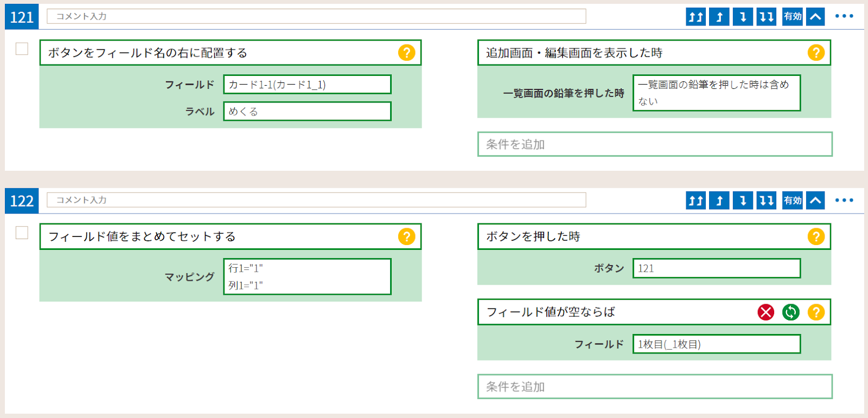Move row 121 to the top
Viewport: 868px width, 418px height.
point(695,17)
